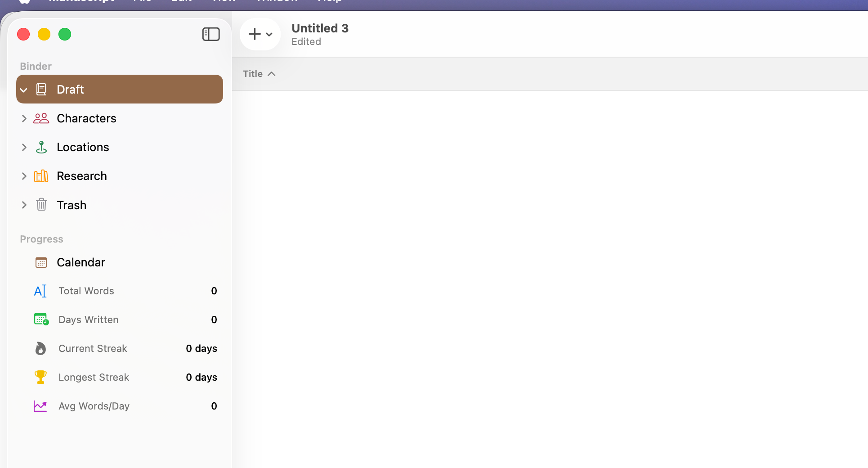
Task: Click the Trash bin icon
Action: [x=41, y=205]
